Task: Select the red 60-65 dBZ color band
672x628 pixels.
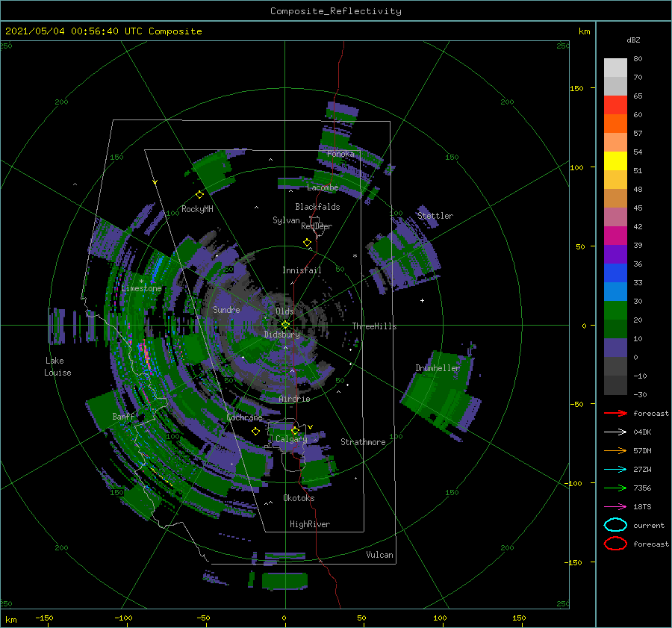Action: pyautogui.click(x=615, y=105)
